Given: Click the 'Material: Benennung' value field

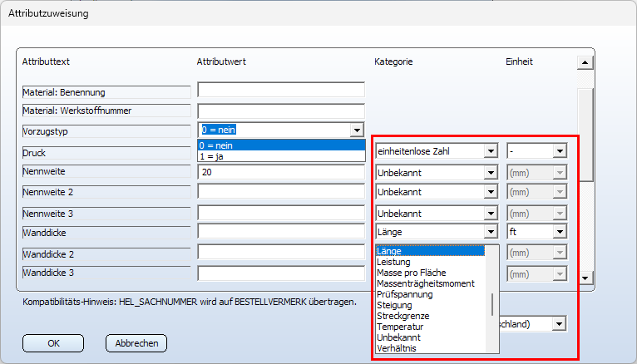Looking at the screenshot, I should 281,90.
